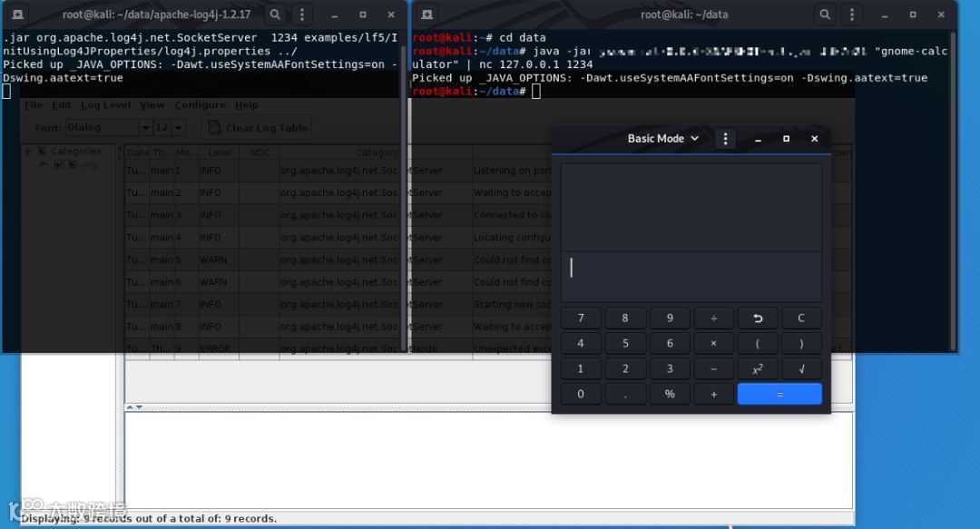This screenshot has height=529, width=980.
Task: Open the Configure menu
Action: (x=200, y=104)
